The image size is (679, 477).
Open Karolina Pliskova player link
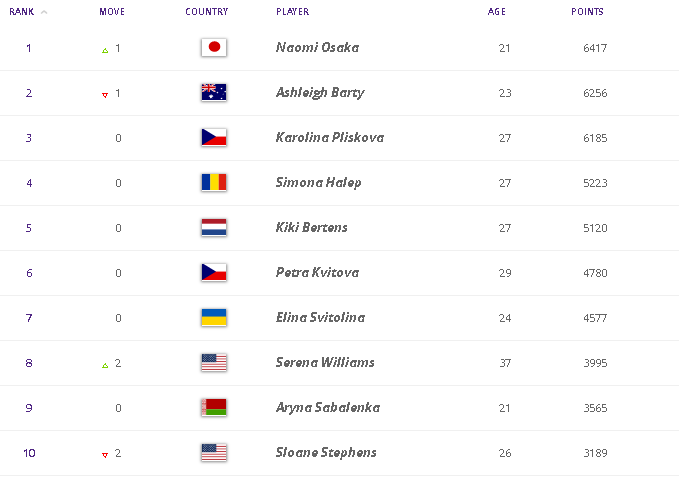click(x=330, y=137)
